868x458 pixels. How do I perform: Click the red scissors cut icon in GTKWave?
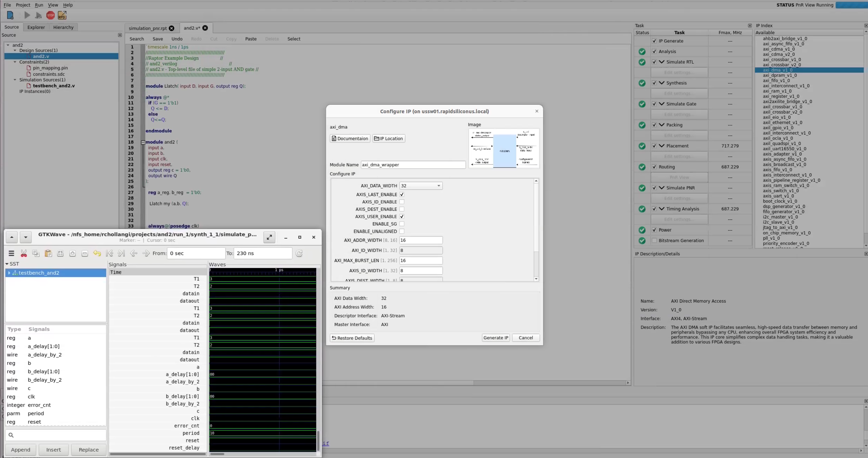(24, 253)
